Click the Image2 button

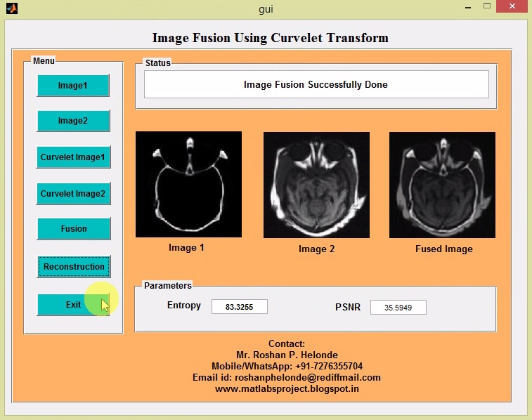pos(73,121)
